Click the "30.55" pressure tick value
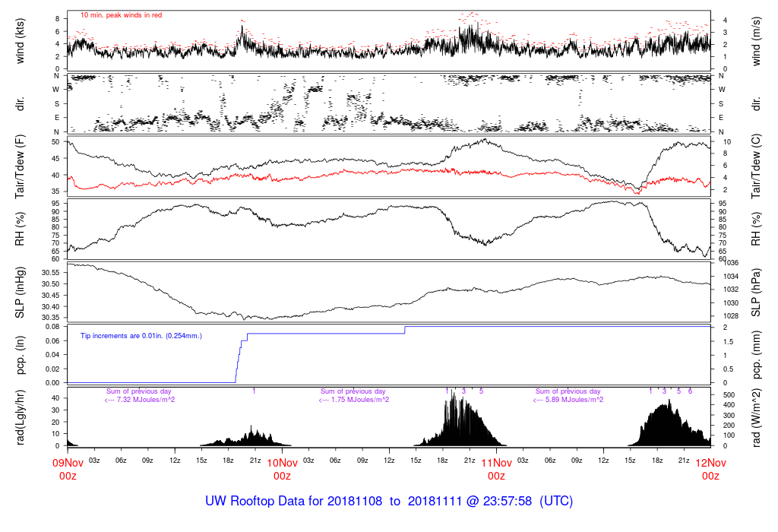 coord(51,273)
